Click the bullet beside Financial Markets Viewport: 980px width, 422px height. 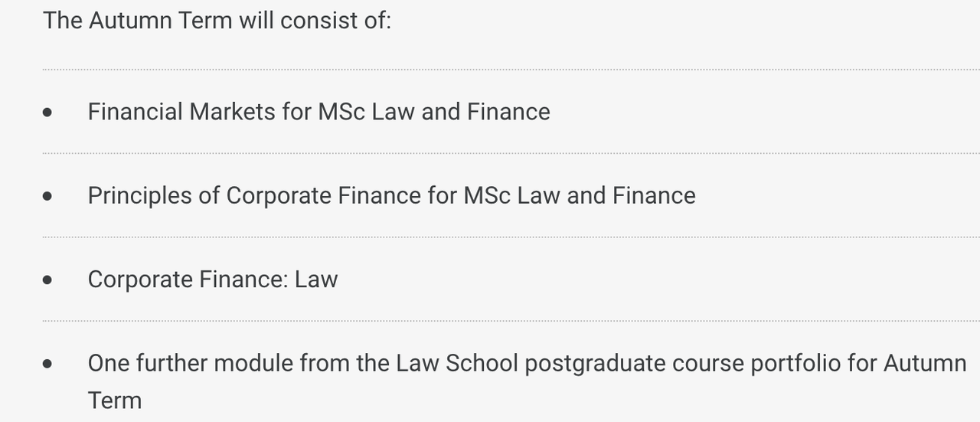click(48, 113)
